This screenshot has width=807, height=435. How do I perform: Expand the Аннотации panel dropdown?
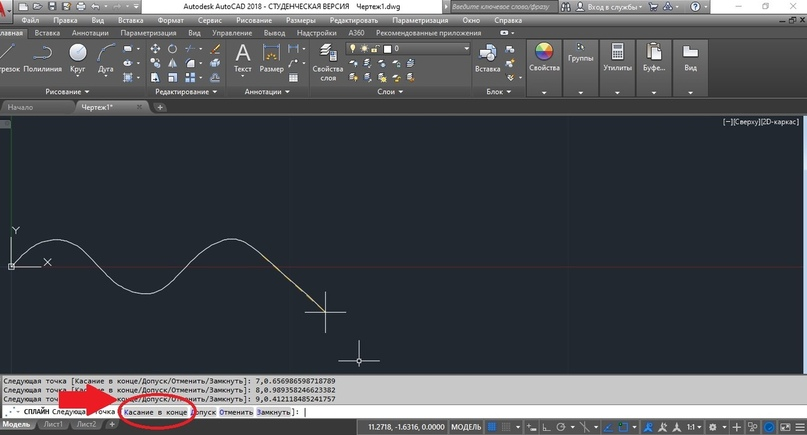tap(267, 92)
